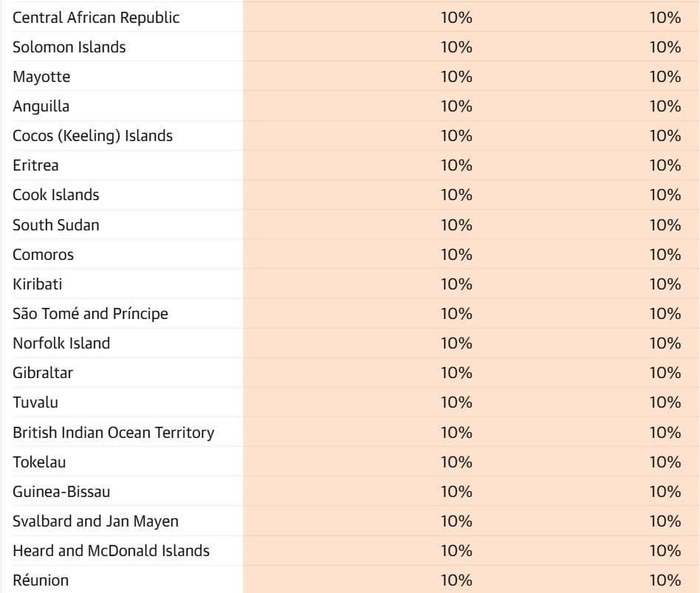Screen dimensions: 700x593
Task: Select the Tuvalu row label
Action: tap(35, 402)
